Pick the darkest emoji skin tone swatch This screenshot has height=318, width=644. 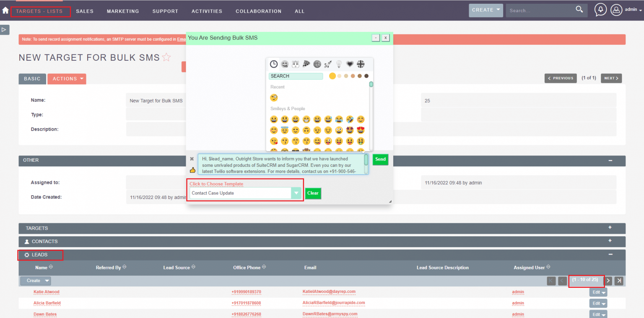pos(366,76)
